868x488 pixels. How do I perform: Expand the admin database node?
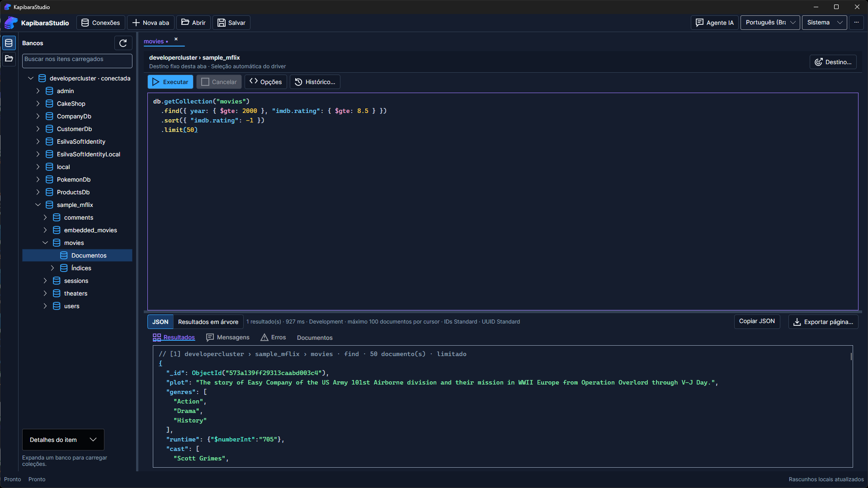pos(38,91)
